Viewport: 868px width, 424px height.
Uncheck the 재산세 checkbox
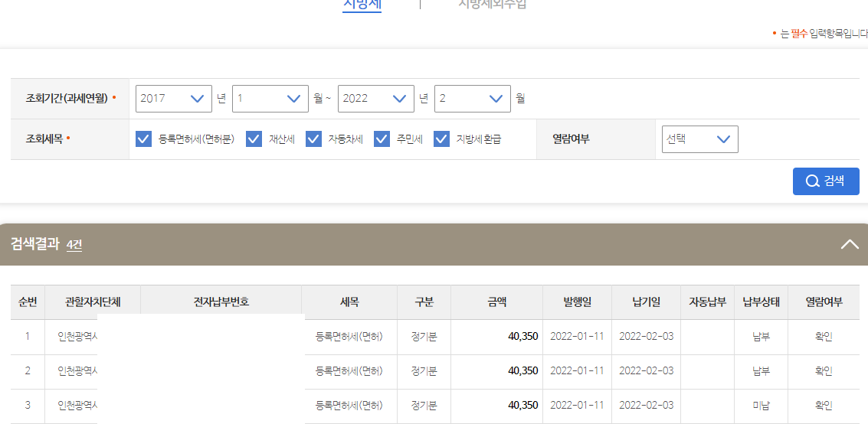click(x=254, y=139)
